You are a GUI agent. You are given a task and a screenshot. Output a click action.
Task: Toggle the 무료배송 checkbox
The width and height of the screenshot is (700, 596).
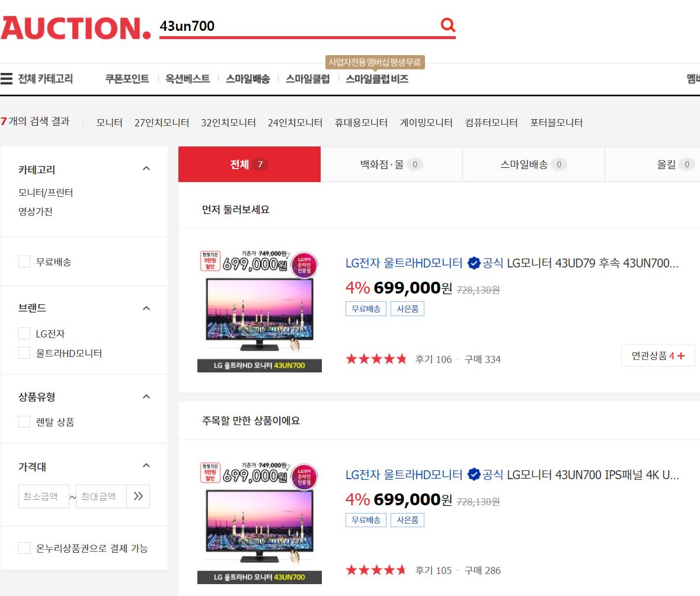24,262
